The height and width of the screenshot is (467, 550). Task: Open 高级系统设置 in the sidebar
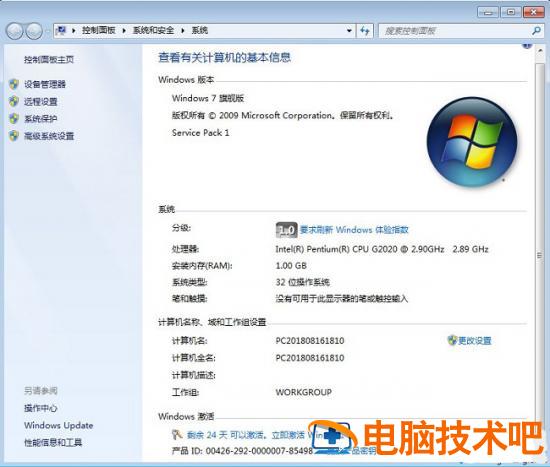tap(49, 136)
